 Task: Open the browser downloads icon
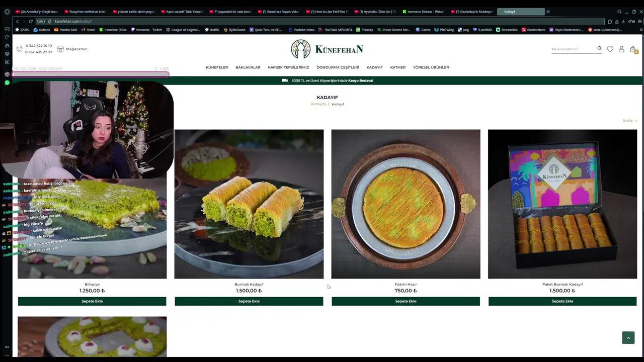coord(623,22)
